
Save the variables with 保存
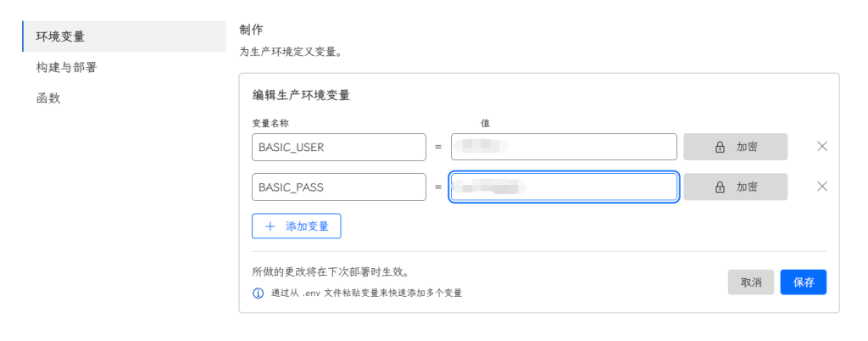coord(803,282)
